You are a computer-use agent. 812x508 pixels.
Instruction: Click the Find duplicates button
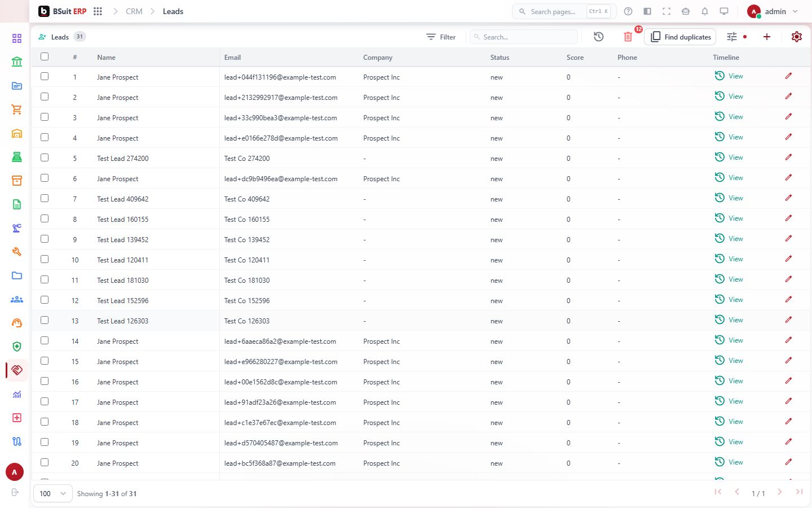click(x=680, y=37)
